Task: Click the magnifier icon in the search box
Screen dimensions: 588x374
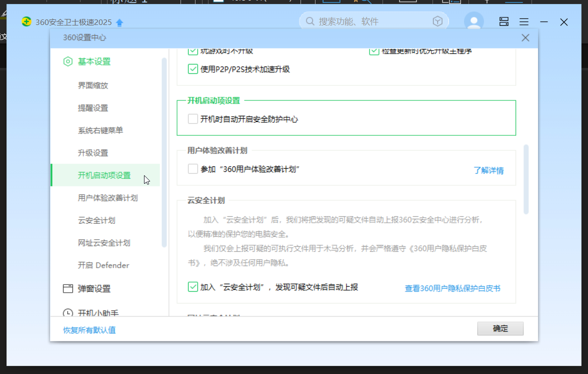Action: tap(310, 21)
